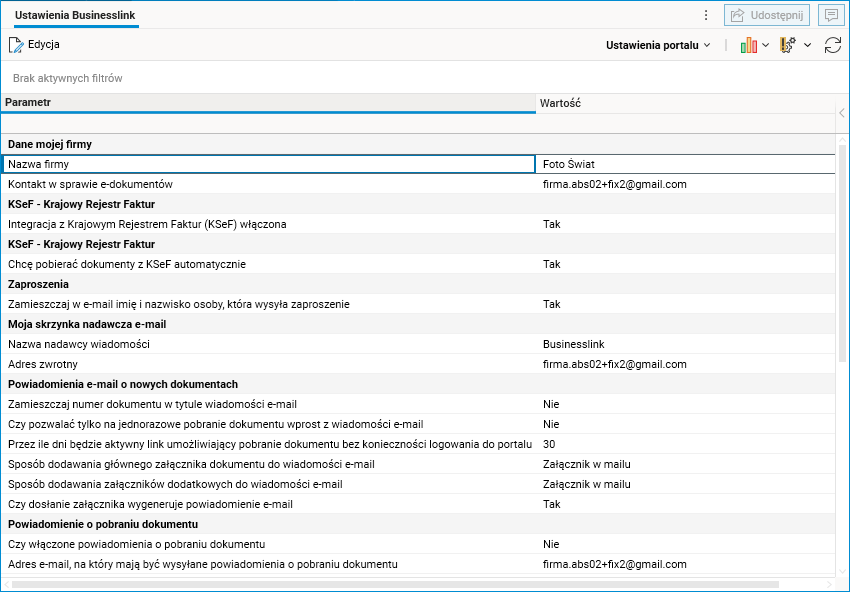Click the colorful bar chart icon
The image size is (850, 592).
click(x=748, y=45)
